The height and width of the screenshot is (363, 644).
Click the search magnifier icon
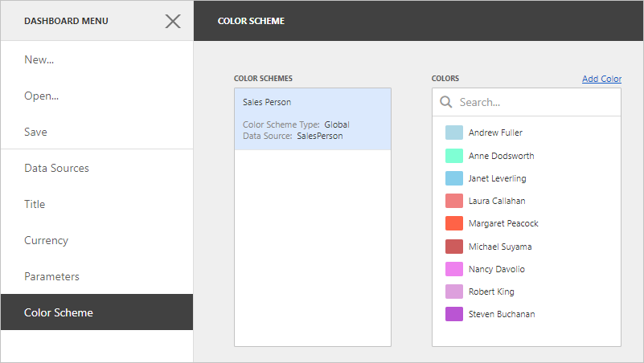coord(445,102)
